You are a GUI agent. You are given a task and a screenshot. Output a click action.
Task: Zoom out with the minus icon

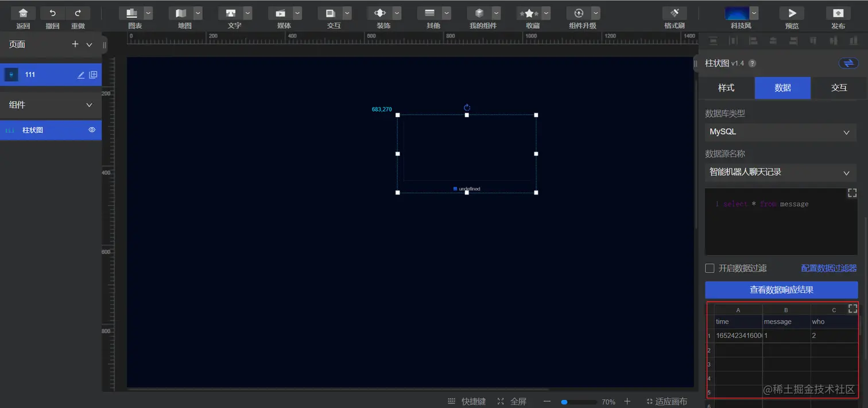click(x=547, y=401)
